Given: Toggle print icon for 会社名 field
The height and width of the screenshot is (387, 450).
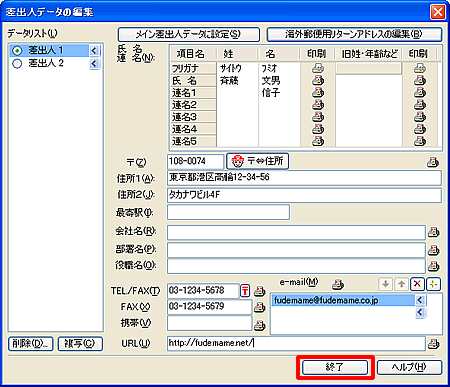Looking at the screenshot, I should pyautogui.click(x=433, y=232).
